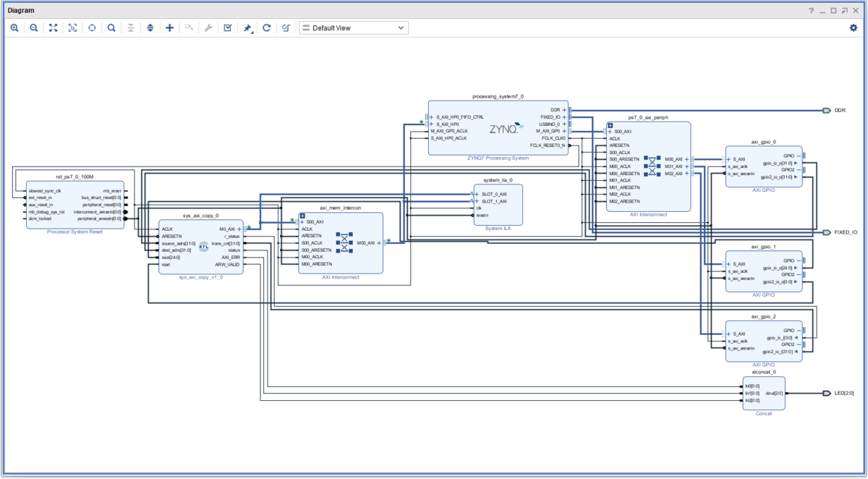The width and height of the screenshot is (868, 479).
Task: Expand GPIO interface on axi_gpio_0
Action: pos(798,156)
